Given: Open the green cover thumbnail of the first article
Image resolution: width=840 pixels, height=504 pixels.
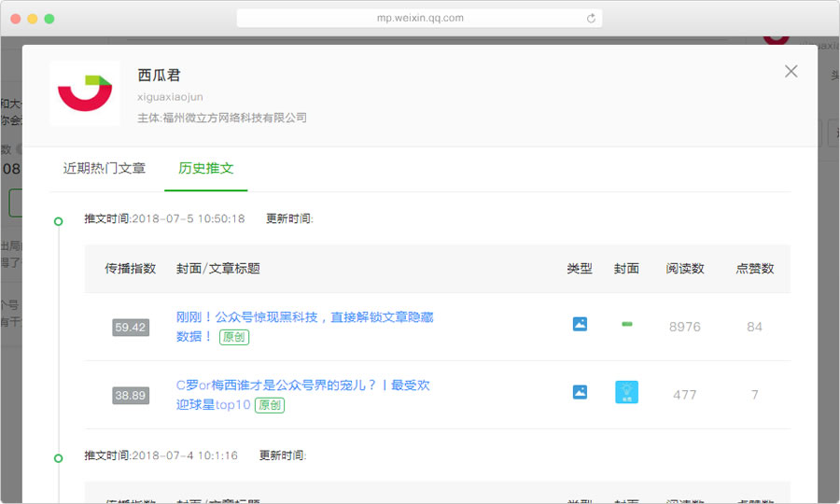Looking at the screenshot, I should (626, 325).
